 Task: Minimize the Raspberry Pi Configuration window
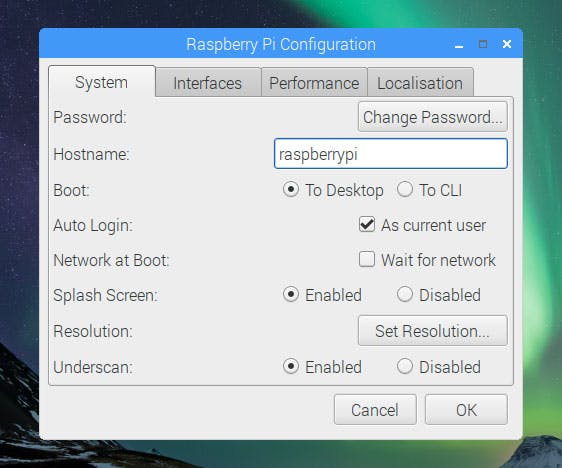(459, 45)
